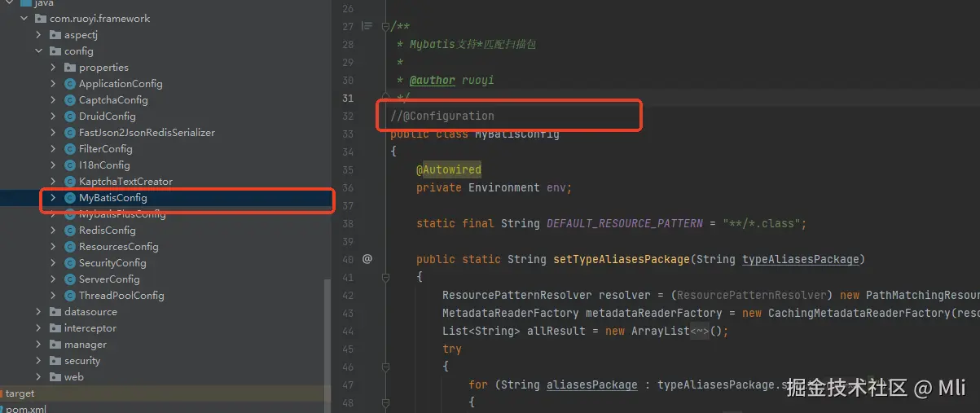Image resolution: width=980 pixels, height=413 pixels.
Task: Click the datasource folder icon
Action: pyautogui.click(x=55, y=311)
